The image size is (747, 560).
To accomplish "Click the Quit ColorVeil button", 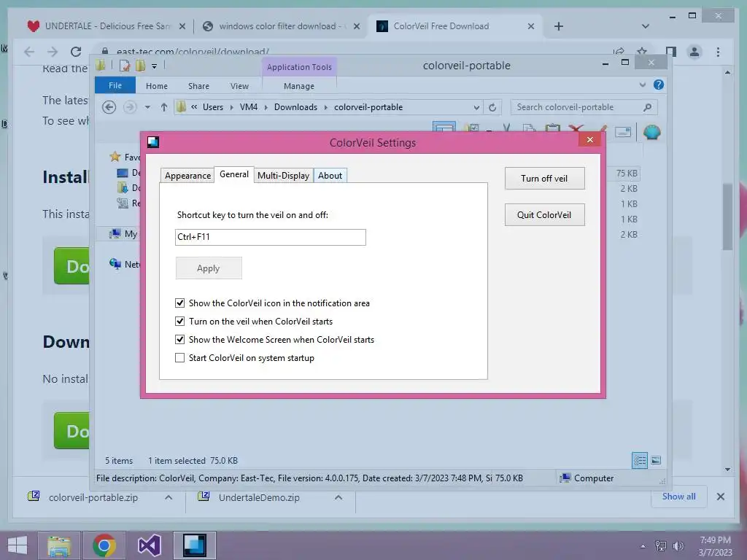I will [x=544, y=215].
